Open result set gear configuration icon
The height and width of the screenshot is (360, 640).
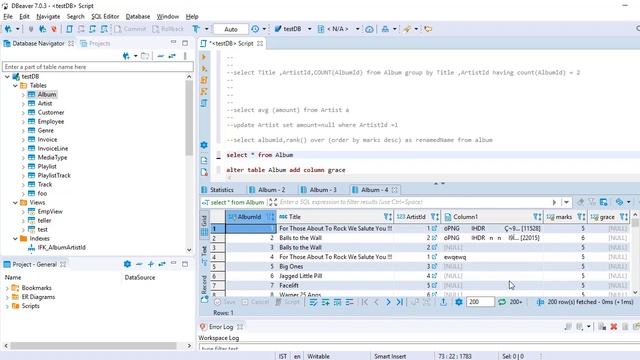point(459,302)
